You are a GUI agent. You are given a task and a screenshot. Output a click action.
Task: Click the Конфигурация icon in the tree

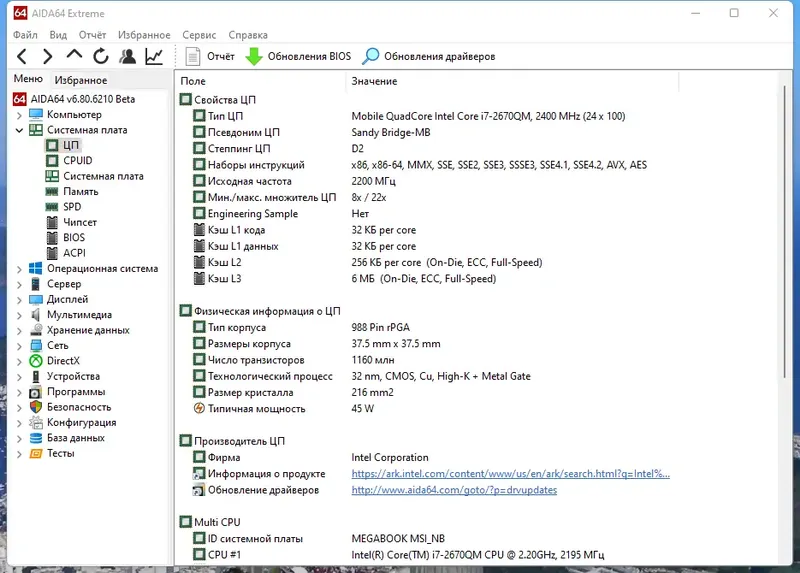click(36, 422)
